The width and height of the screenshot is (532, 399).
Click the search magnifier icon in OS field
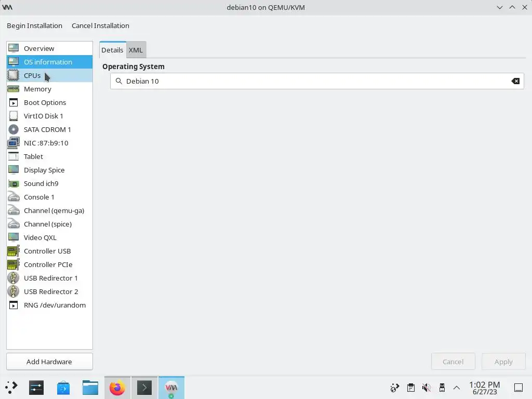[119, 81]
